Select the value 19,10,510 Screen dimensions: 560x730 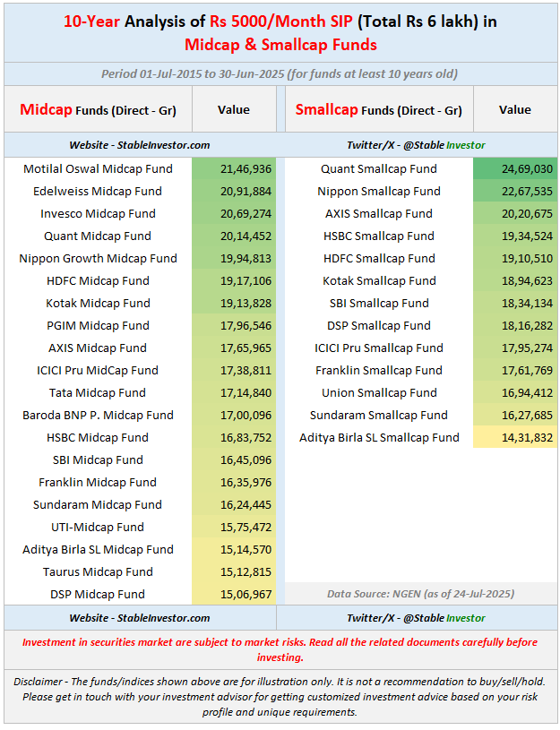pyautogui.click(x=527, y=258)
